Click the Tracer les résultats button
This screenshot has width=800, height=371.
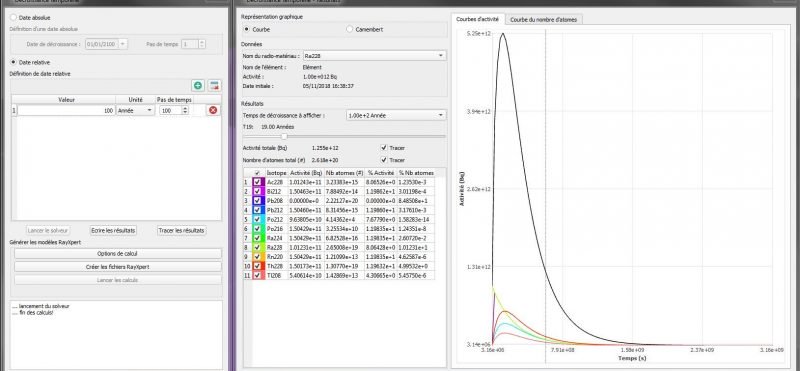click(182, 231)
